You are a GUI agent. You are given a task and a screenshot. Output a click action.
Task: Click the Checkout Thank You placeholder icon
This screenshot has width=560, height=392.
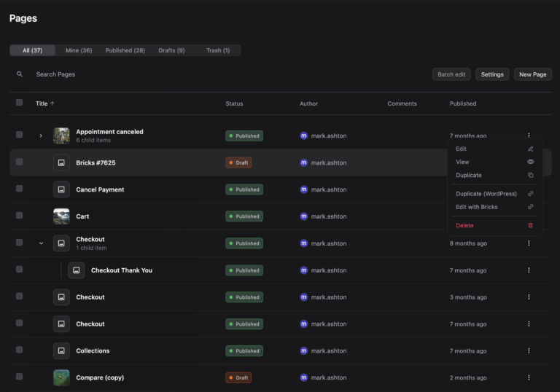pyautogui.click(x=77, y=270)
